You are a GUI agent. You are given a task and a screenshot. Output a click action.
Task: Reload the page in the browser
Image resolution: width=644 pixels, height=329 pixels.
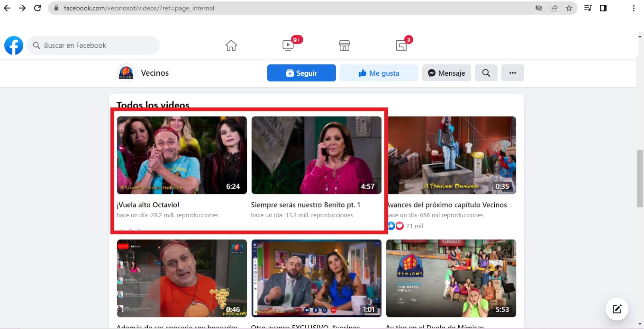37,8
